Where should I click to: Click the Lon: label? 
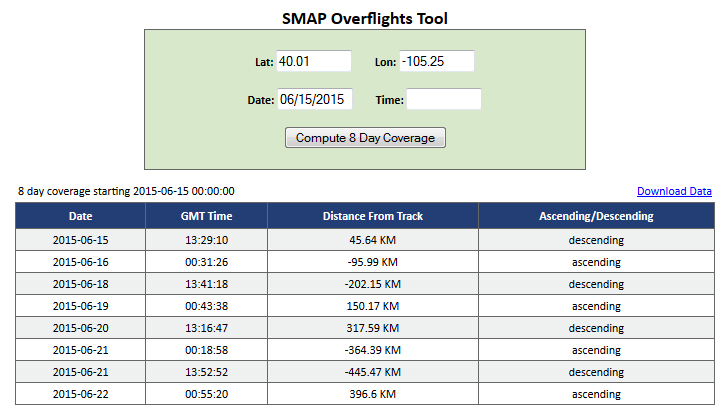[385, 62]
